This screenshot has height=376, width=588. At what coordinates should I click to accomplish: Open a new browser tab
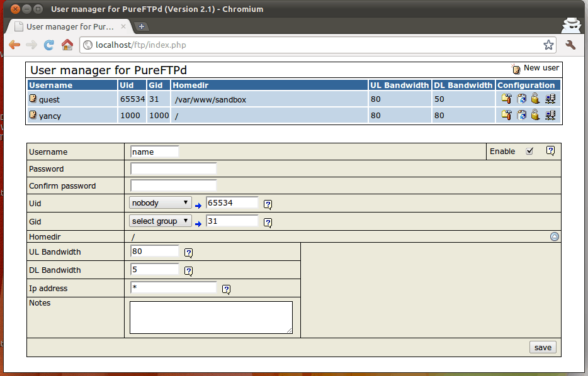(142, 26)
